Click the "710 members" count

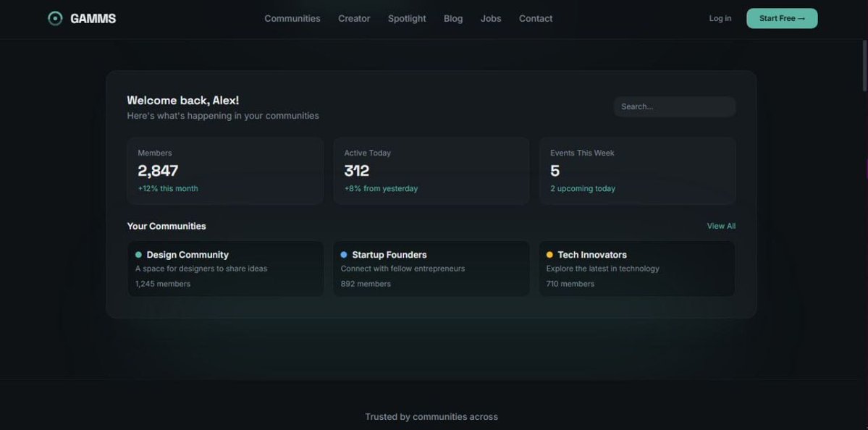click(570, 284)
